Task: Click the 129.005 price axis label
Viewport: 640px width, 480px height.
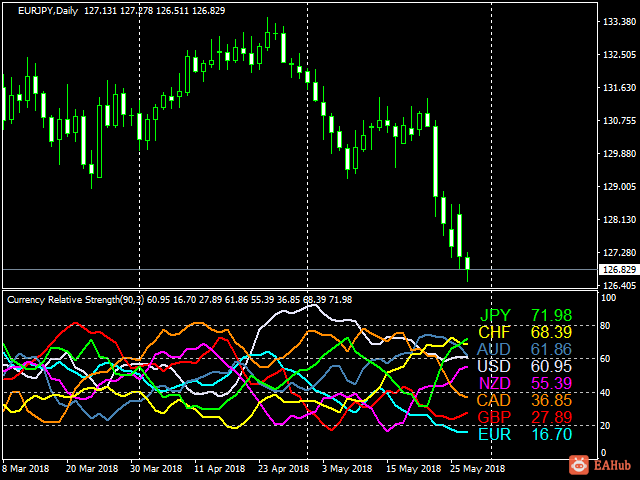Action: 619,187
